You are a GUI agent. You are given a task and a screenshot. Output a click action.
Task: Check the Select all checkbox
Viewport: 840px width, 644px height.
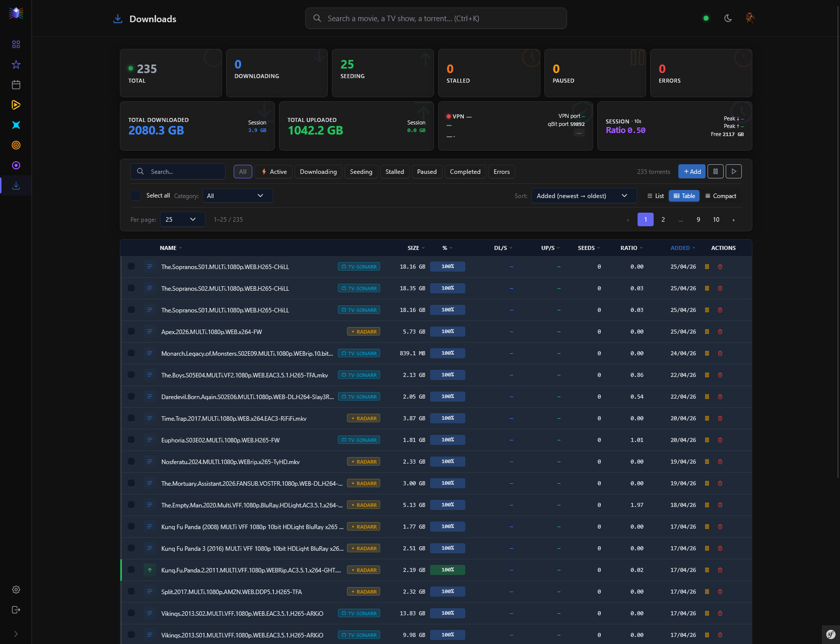click(135, 196)
